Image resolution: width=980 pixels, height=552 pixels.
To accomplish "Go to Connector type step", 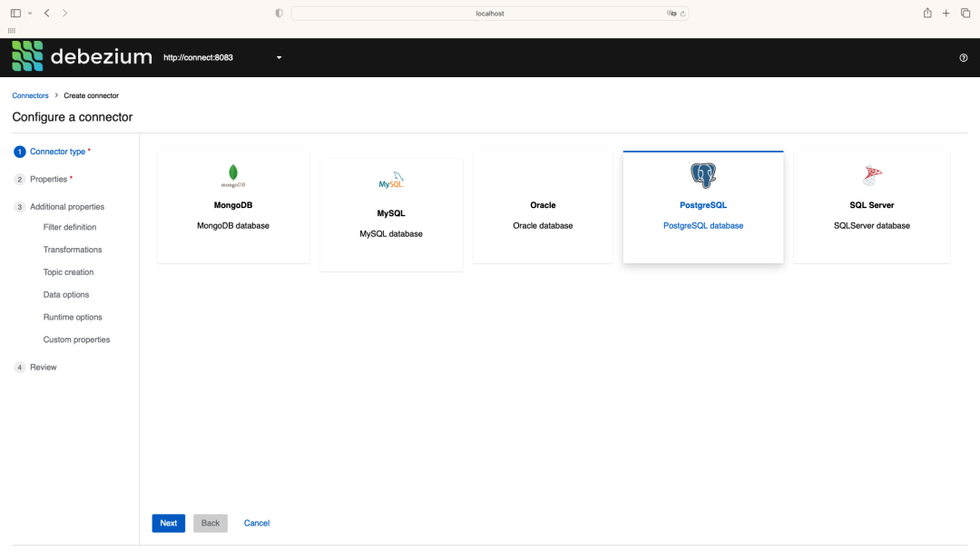I will (57, 152).
